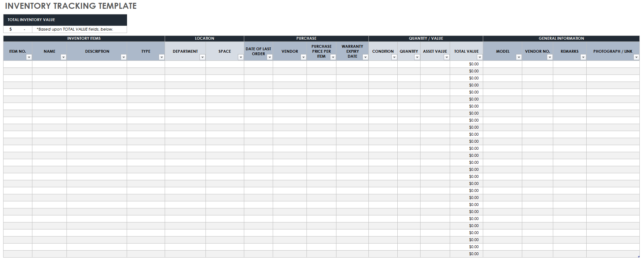644x259 pixels.
Task: Expand the WARRANTY EXPIRY DATE filter
Action: pos(365,57)
